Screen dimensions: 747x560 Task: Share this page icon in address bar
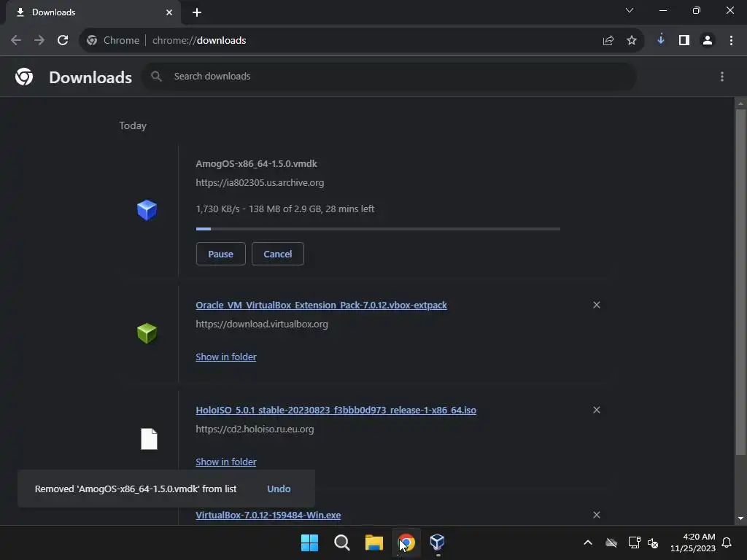pos(608,41)
